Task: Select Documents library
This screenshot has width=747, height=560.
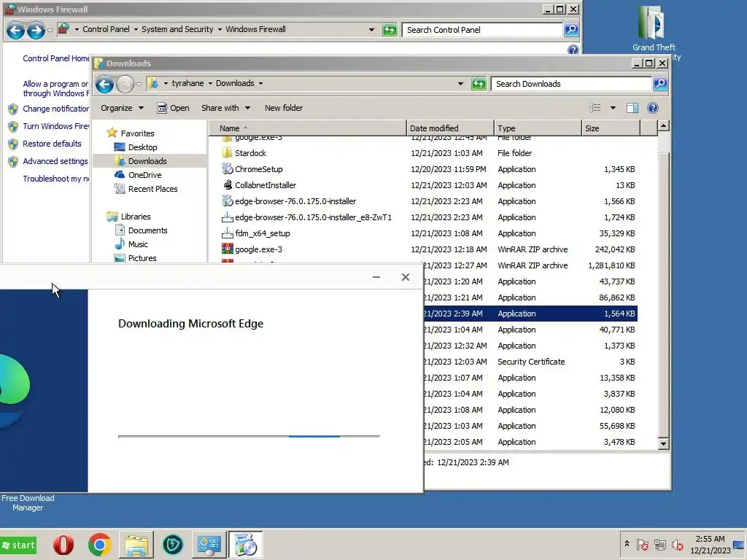Action: click(147, 230)
